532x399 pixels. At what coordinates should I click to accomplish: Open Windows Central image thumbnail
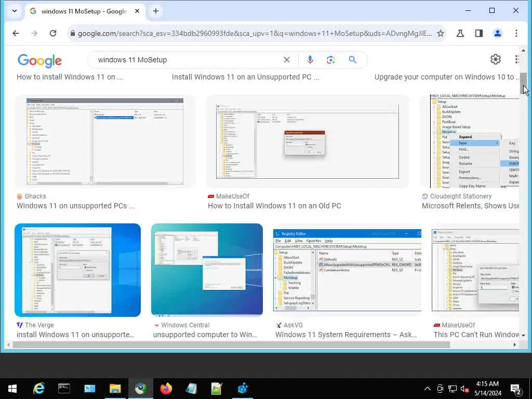point(207,270)
